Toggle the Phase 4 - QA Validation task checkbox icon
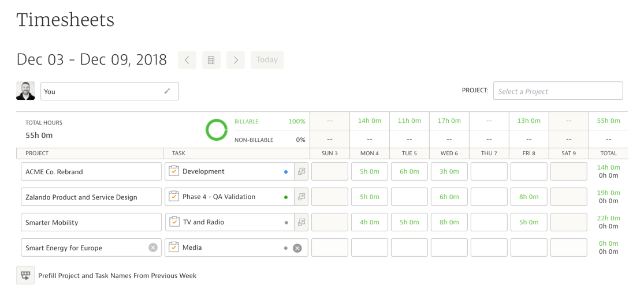644x300 pixels. 174,197
